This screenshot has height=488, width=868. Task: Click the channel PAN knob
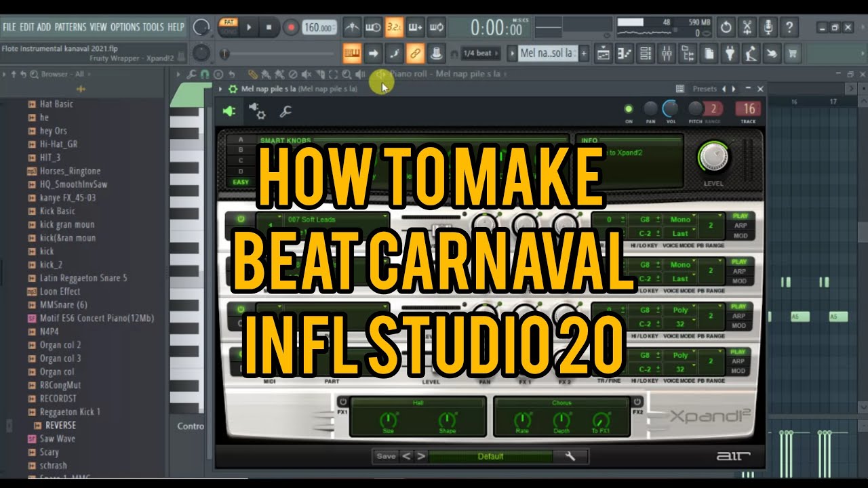coord(650,108)
